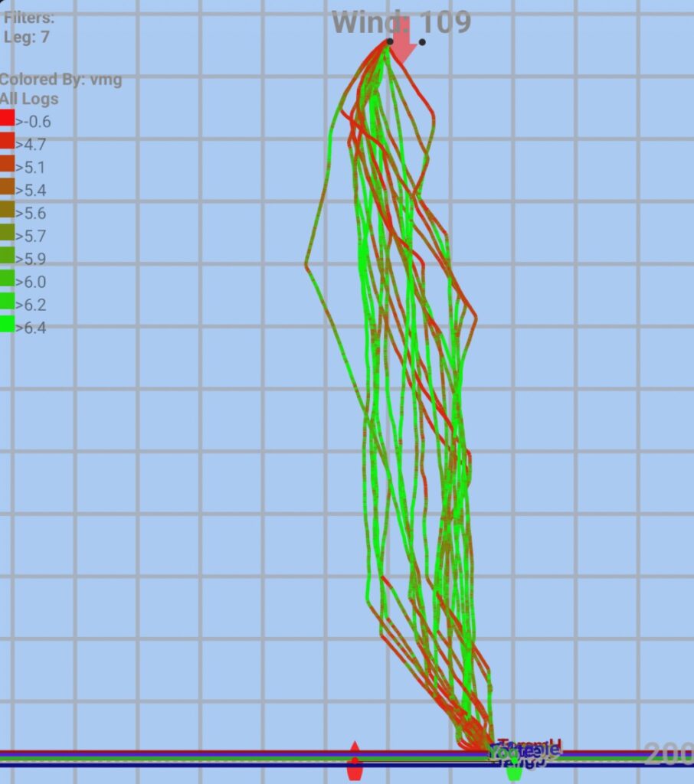Select the >5.6 legend color swatch
Image resolution: width=694 pixels, height=784 pixels.
[x=7, y=210]
